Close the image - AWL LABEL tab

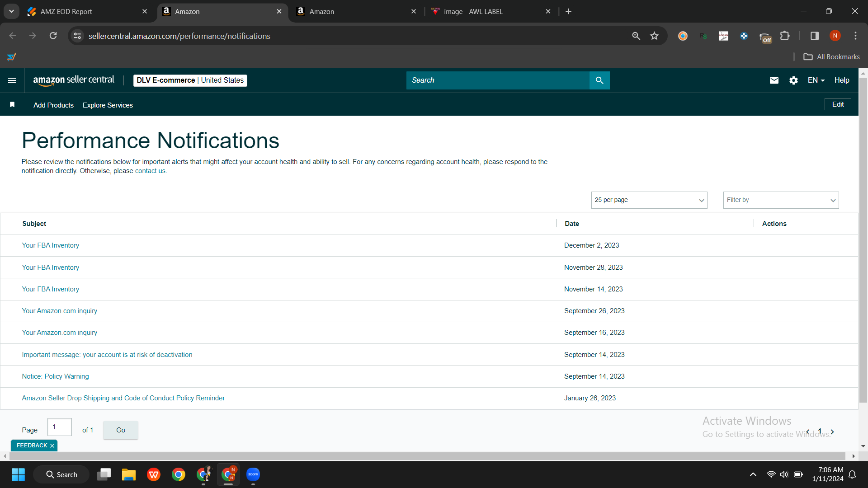pyautogui.click(x=548, y=11)
